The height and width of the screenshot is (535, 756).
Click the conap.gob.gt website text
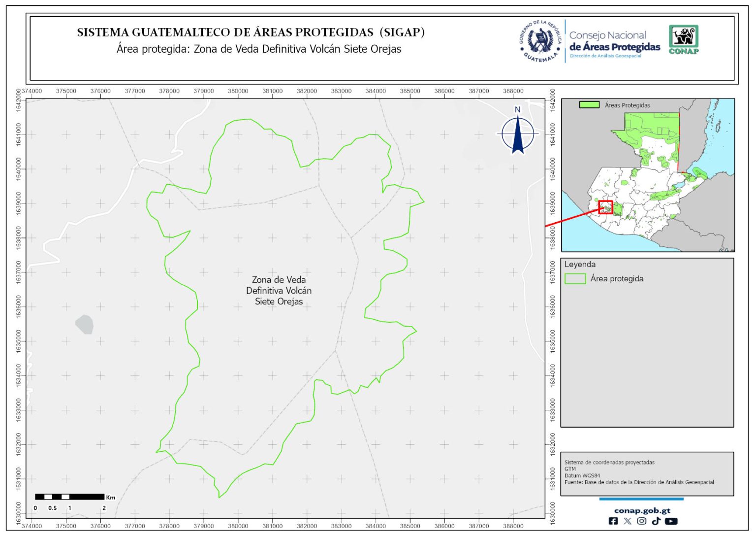click(642, 510)
